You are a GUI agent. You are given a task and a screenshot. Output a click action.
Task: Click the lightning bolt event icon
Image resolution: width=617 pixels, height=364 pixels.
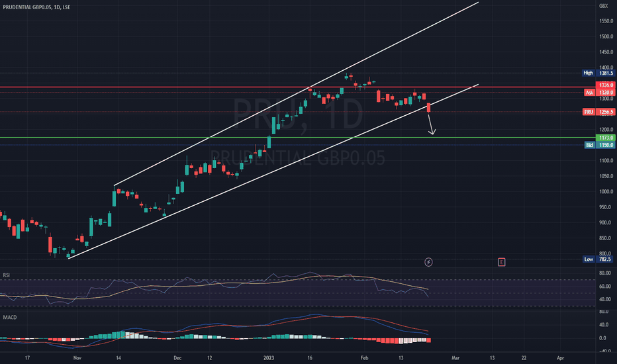[x=428, y=262]
